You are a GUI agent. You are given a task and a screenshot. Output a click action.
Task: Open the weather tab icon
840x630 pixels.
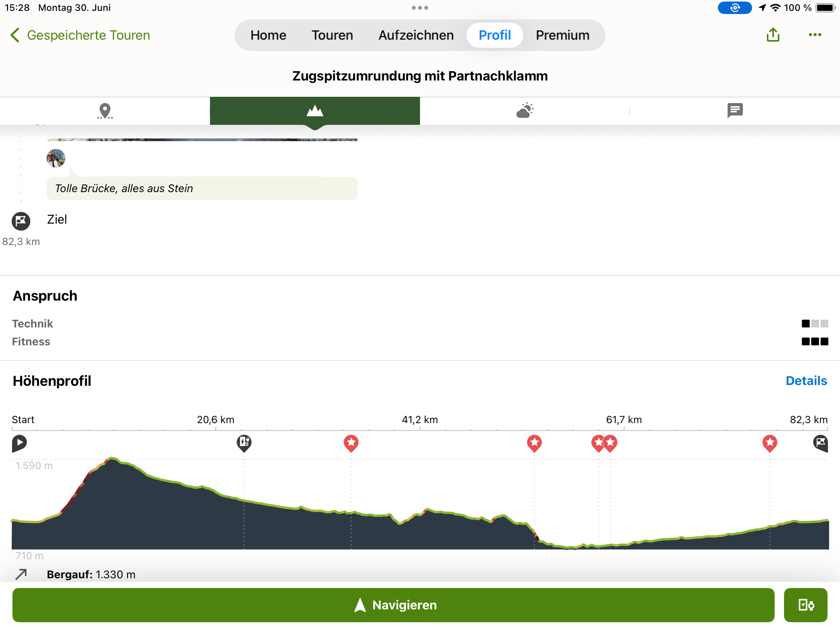(x=525, y=111)
